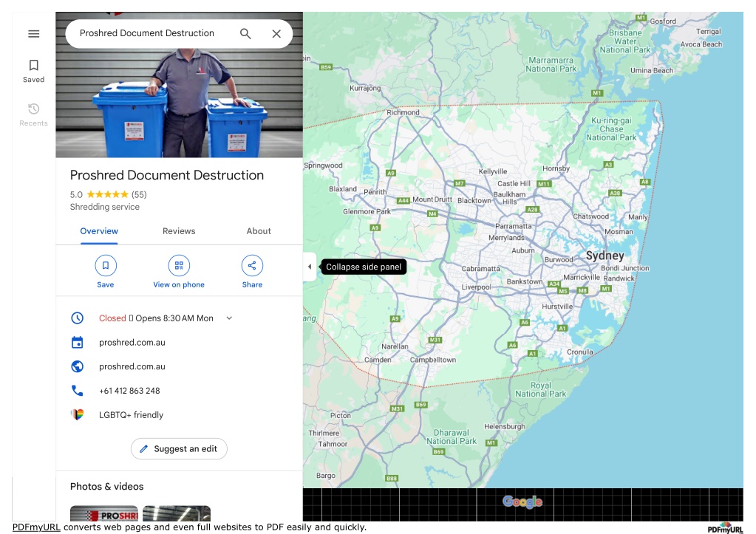Click the Photos & videos heading
Viewport: 756px width, 534px height.
(x=107, y=486)
